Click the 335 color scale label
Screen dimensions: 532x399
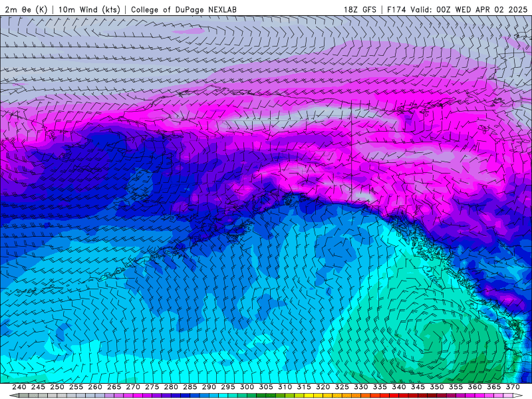click(x=380, y=387)
